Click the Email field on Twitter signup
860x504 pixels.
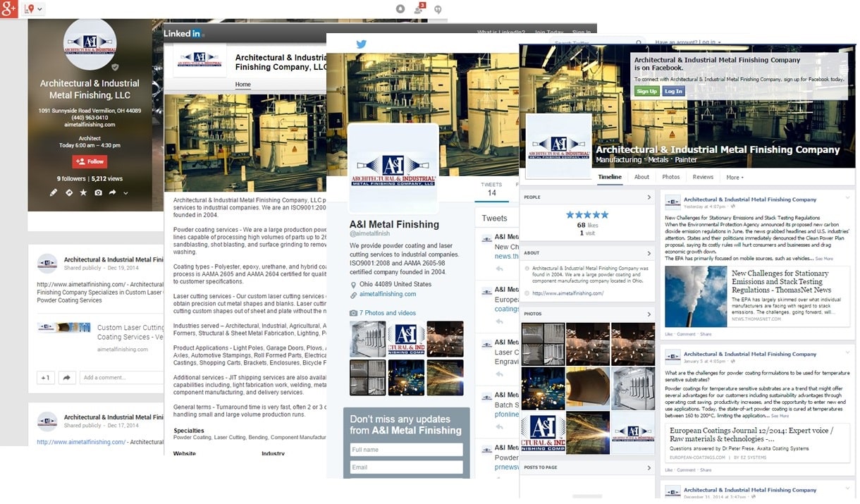coord(406,467)
